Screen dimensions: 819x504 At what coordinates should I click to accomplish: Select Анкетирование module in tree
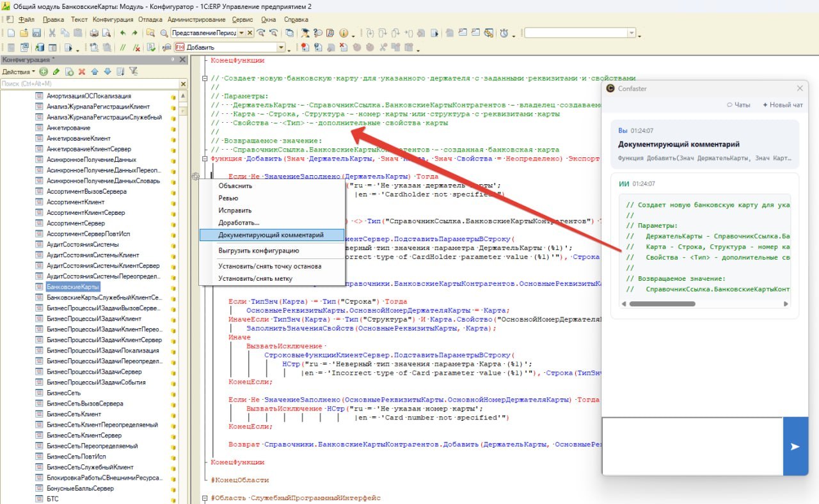pyautogui.click(x=68, y=128)
